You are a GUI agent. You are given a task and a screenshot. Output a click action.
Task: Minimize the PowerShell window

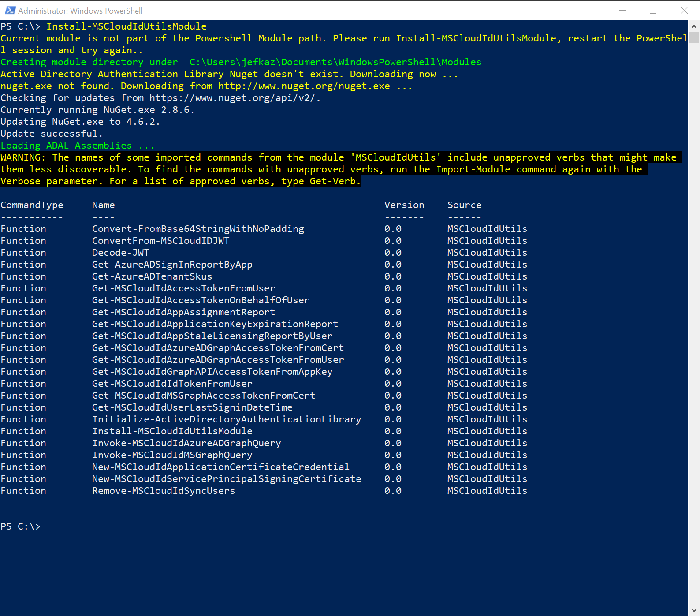click(622, 10)
